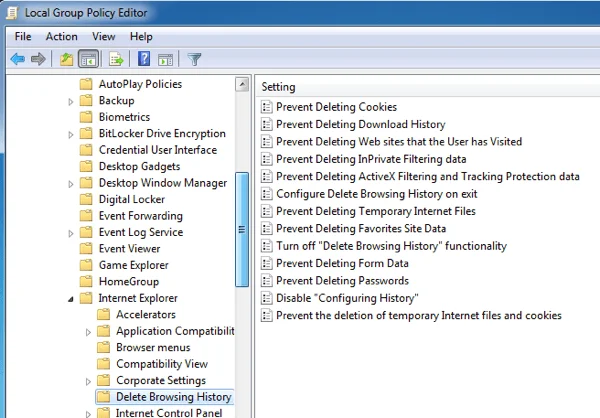
Task: Click the tree pane vertical scrollbar thumb
Action: click(x=241, y=230)
